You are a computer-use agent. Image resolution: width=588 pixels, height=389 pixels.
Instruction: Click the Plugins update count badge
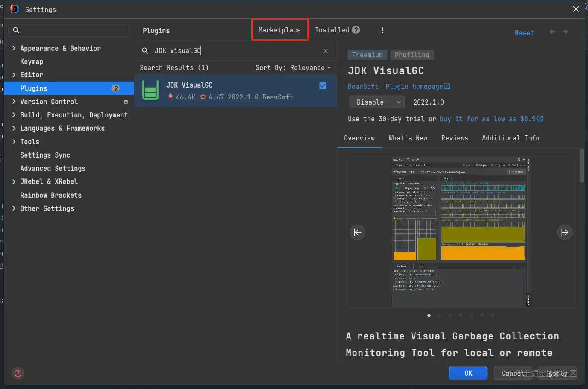(x=115, y=88)
